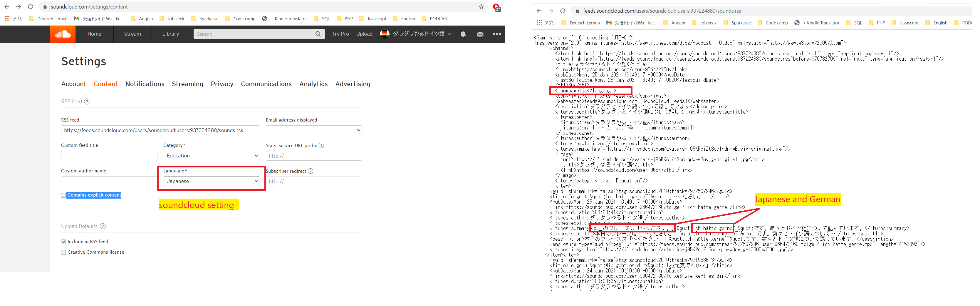This screenshot has height=306, width=980.
Task: Select the Content settings tab
Action: (x=106, y=84)
